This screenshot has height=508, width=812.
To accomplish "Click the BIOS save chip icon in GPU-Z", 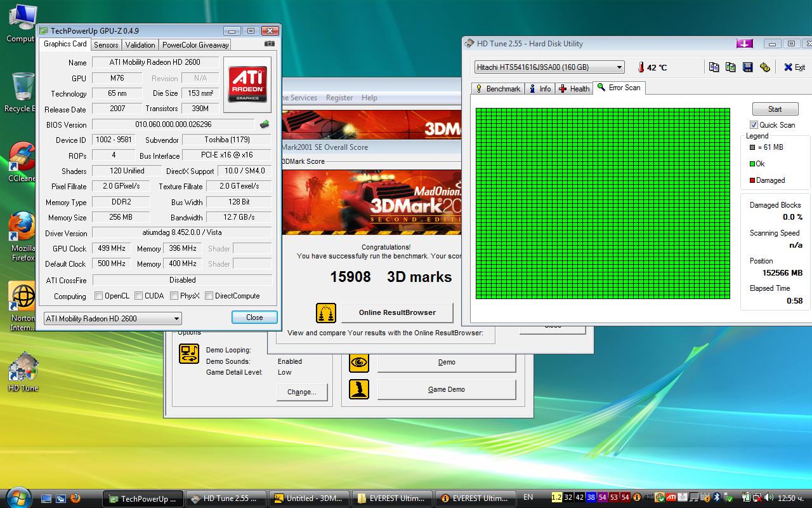I will [x=265, y=124].
